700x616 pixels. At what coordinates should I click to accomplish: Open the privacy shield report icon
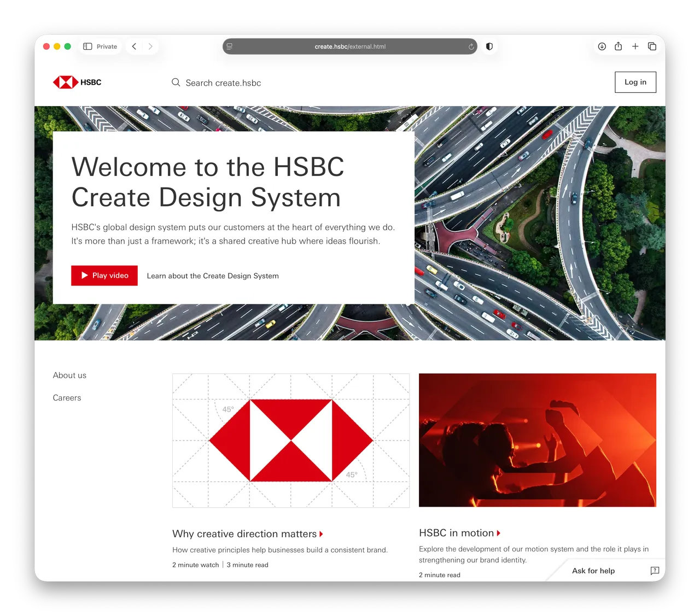(x=489, y=46)
